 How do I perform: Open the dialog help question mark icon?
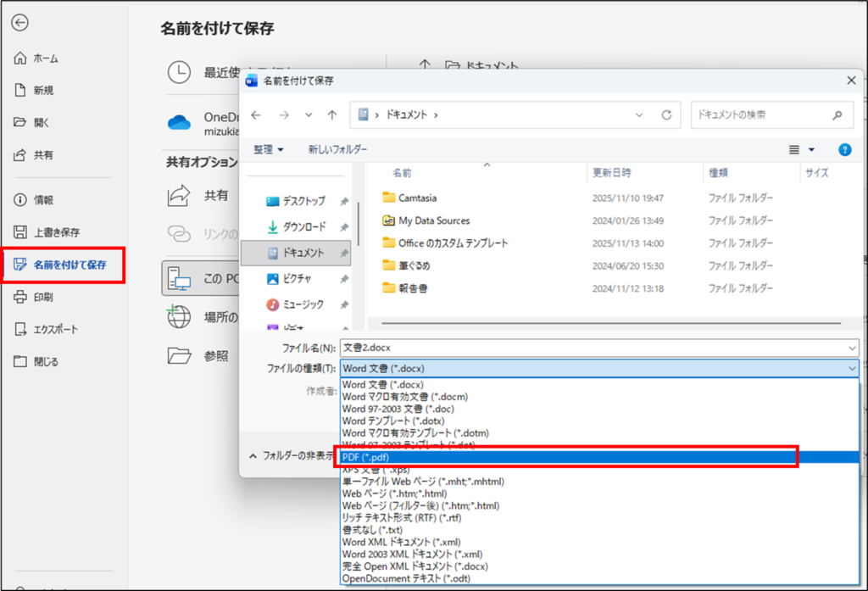tap(844, 149)
